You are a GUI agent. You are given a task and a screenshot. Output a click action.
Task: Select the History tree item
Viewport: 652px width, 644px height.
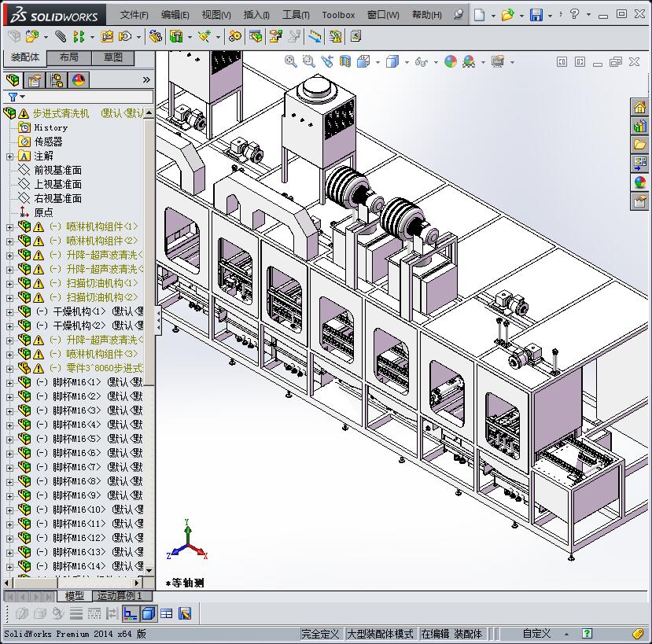[x=51, y=127]
